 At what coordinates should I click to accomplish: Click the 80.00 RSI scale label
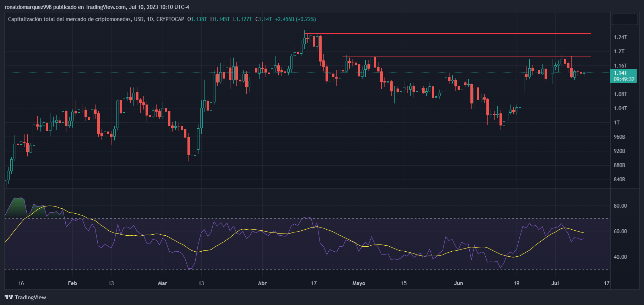(x=620, y=206)
